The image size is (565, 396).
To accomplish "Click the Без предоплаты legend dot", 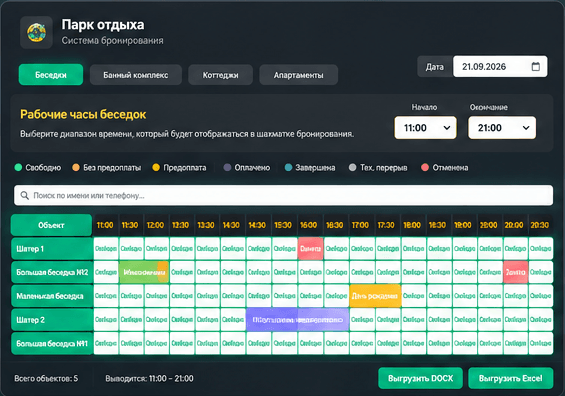I will click(x=76, y=167).
